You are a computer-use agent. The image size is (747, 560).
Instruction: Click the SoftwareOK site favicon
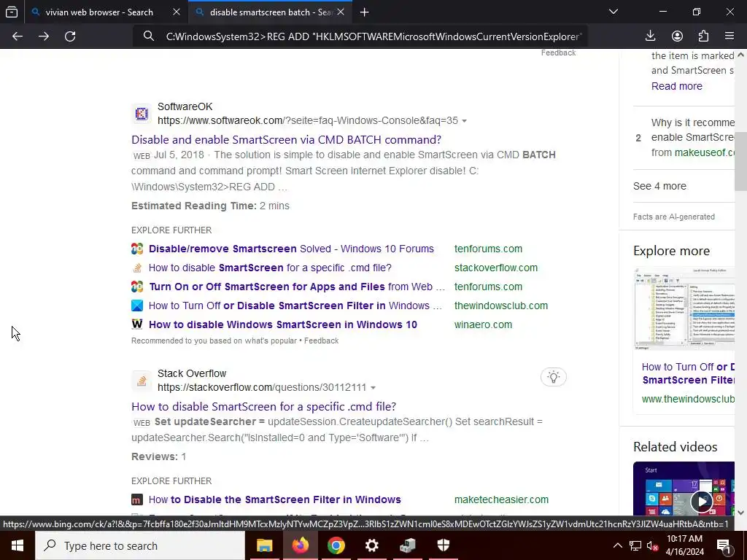[x=142, y=114]
